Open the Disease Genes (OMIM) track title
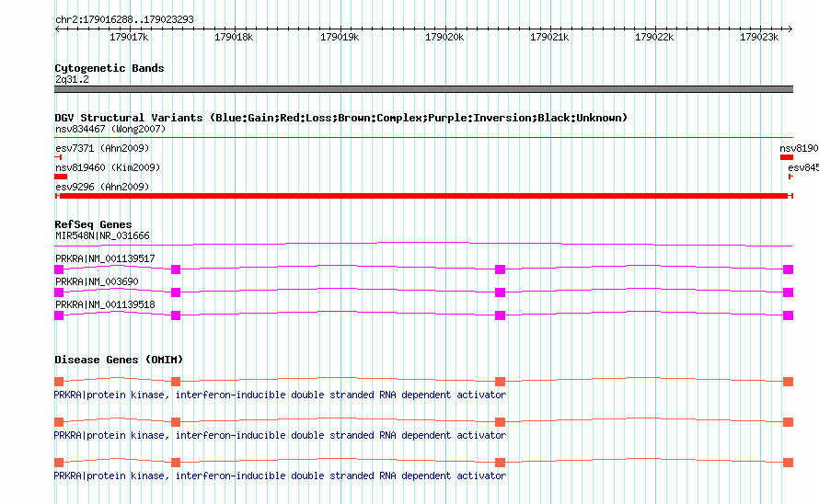This screenshot has width=819, height=504. tap(119, 360)
